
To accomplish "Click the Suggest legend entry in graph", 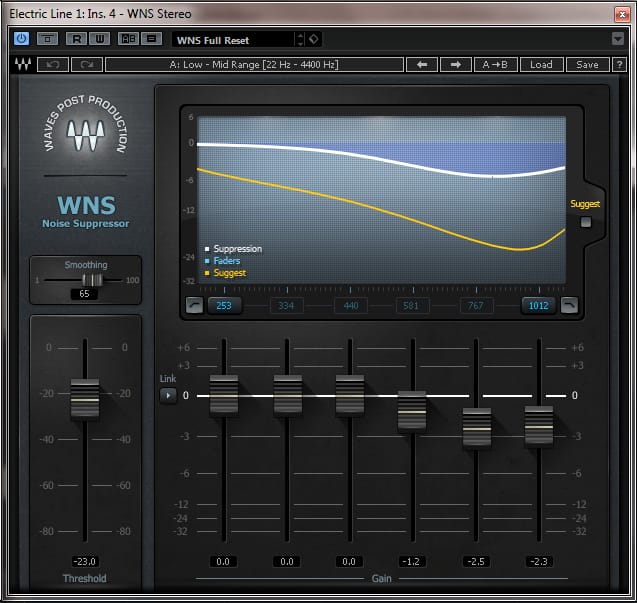I will click(x=225, y=273).
